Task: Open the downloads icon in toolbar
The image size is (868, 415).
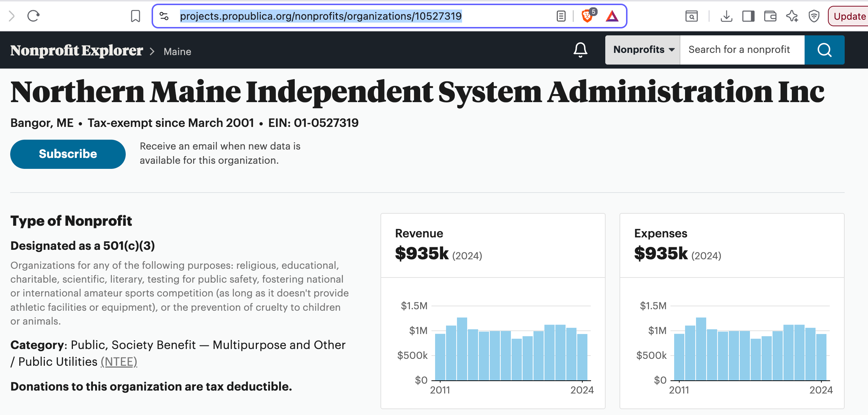Action: point(726,16)
